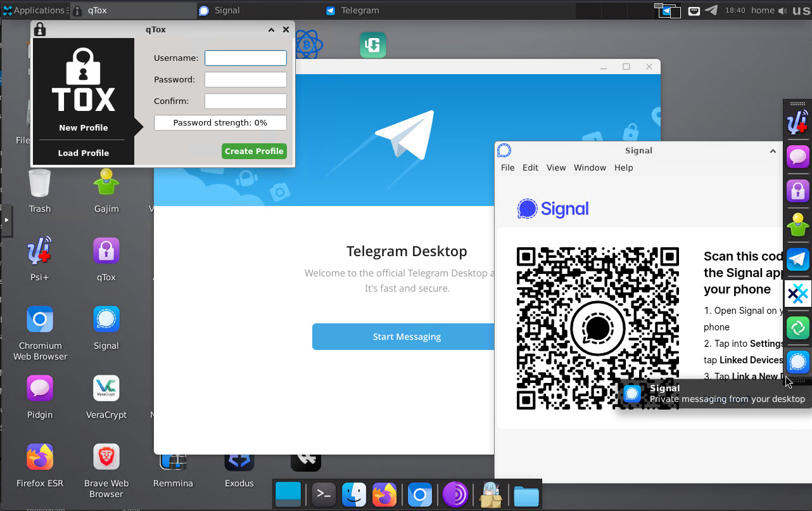Screen dimensions: 812x511
Task: Click Signal icon in right side panel
Action: point(797,362)
